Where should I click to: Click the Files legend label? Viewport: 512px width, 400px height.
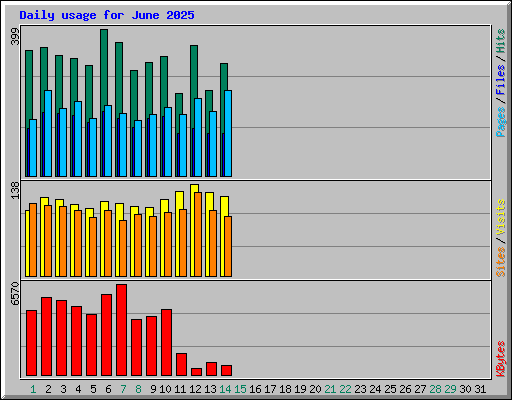[501, 80]
